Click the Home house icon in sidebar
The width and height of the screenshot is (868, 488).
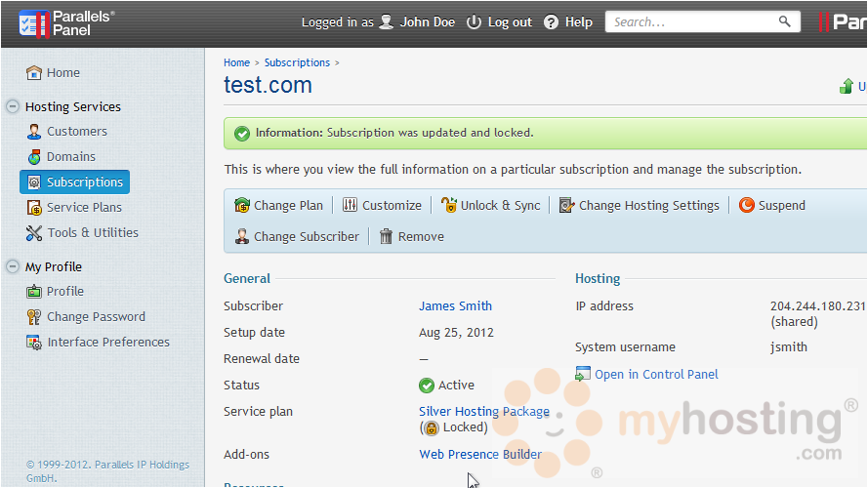coord(34,72)
